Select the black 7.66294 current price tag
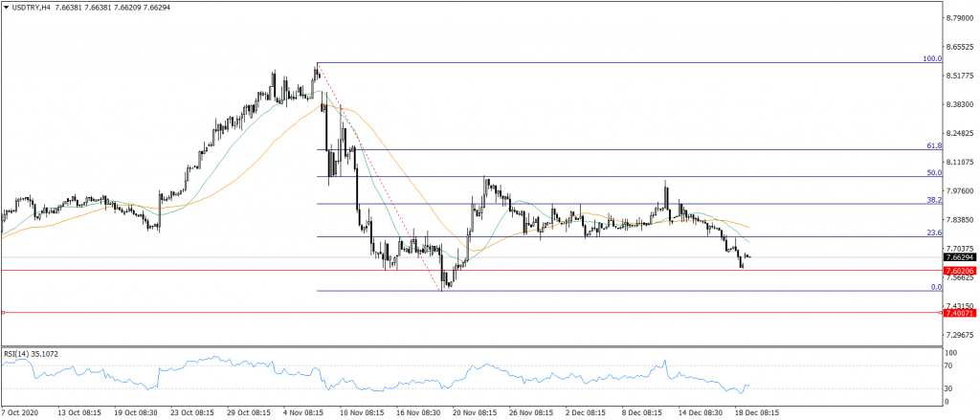Viewport: 980px width, 420px height. point(959,257)
